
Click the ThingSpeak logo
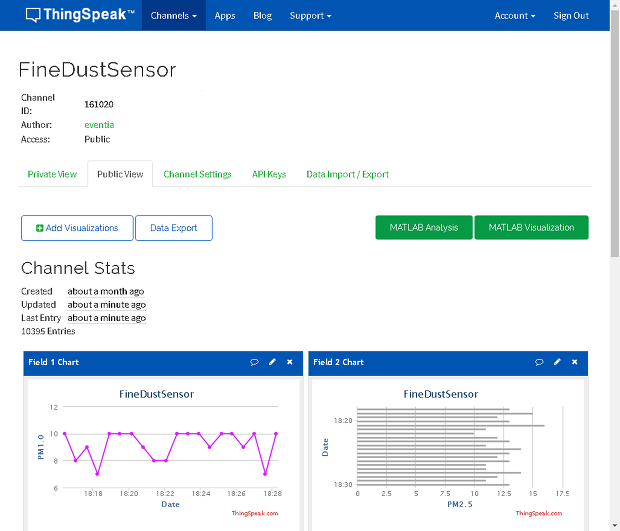click(x=80, y=15)
